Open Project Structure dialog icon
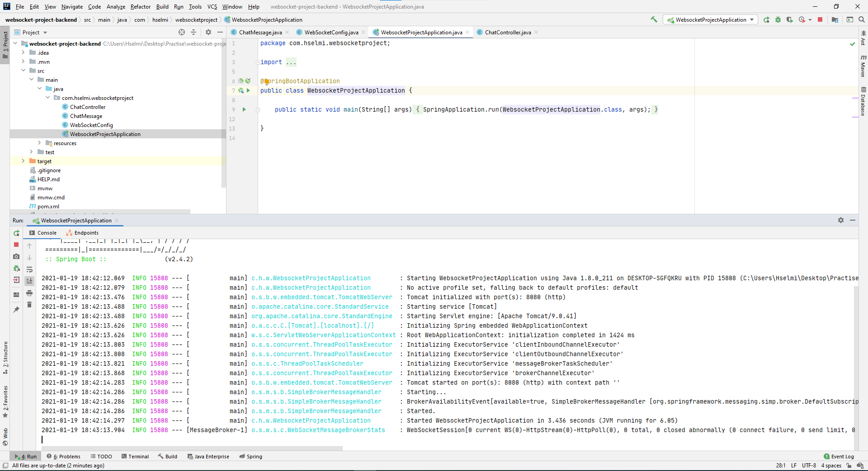Image resolution: width=868 pixels, height=471 pixels. click(835, 19)
